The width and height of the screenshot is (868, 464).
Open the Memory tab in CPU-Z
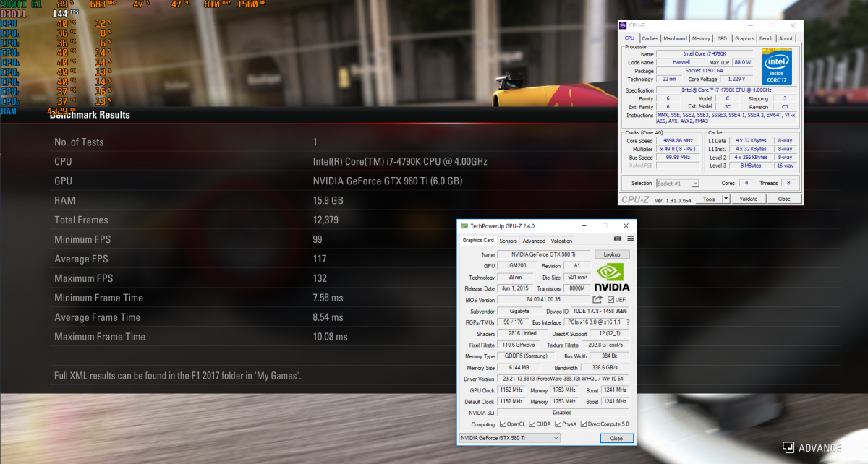[701, 38]
